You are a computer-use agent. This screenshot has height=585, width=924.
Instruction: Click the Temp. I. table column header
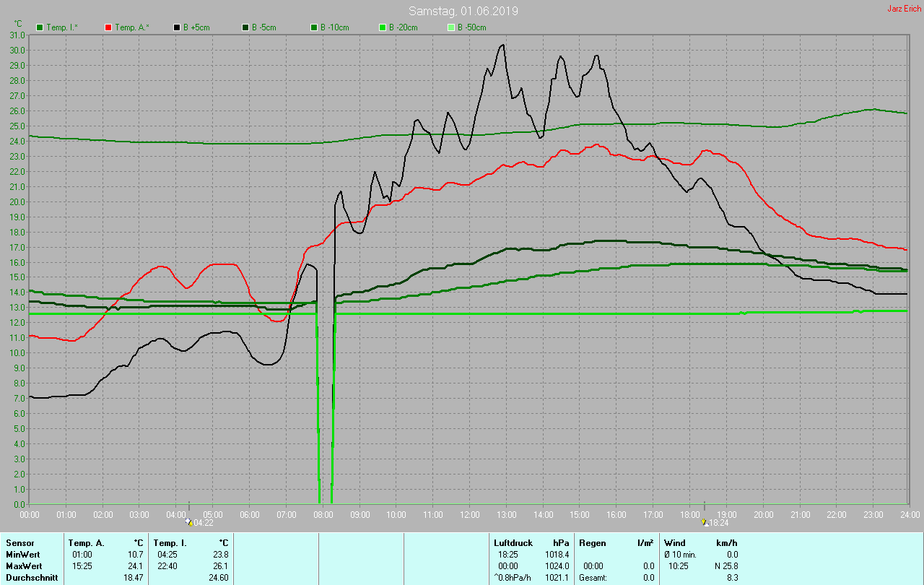tap(170, 542)
